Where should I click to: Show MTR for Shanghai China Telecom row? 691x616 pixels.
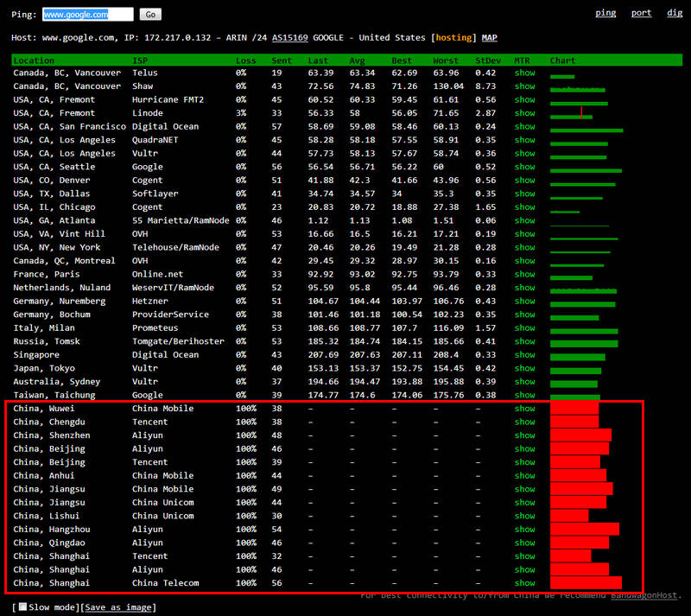point(524,583)
